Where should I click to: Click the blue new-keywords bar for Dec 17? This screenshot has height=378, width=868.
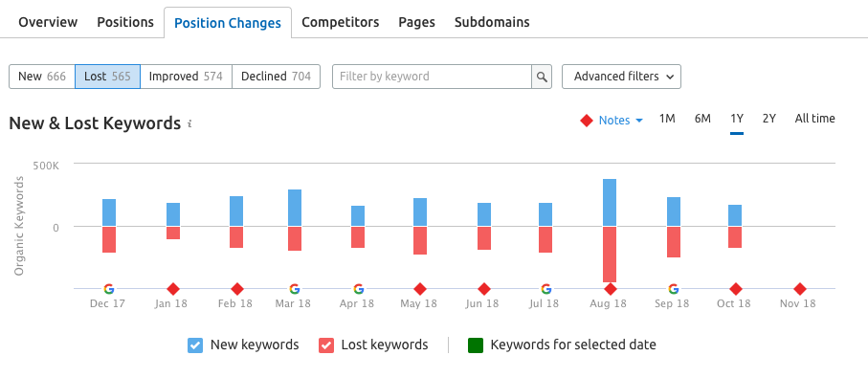(109, 212)
